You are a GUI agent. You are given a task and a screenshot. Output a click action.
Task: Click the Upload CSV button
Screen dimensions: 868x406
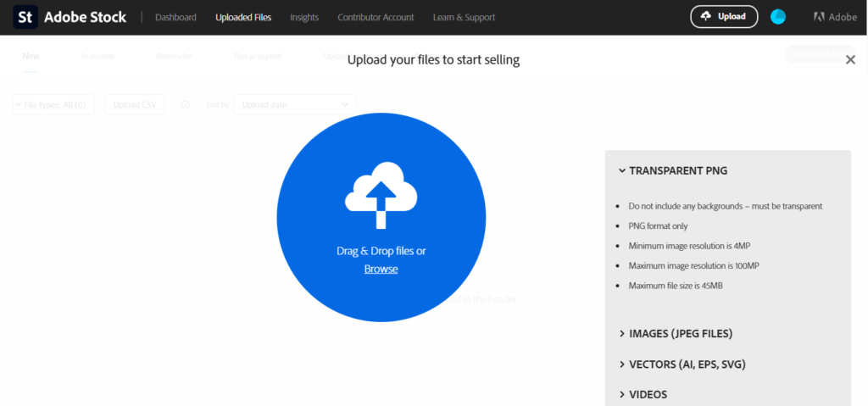point(134,104)
